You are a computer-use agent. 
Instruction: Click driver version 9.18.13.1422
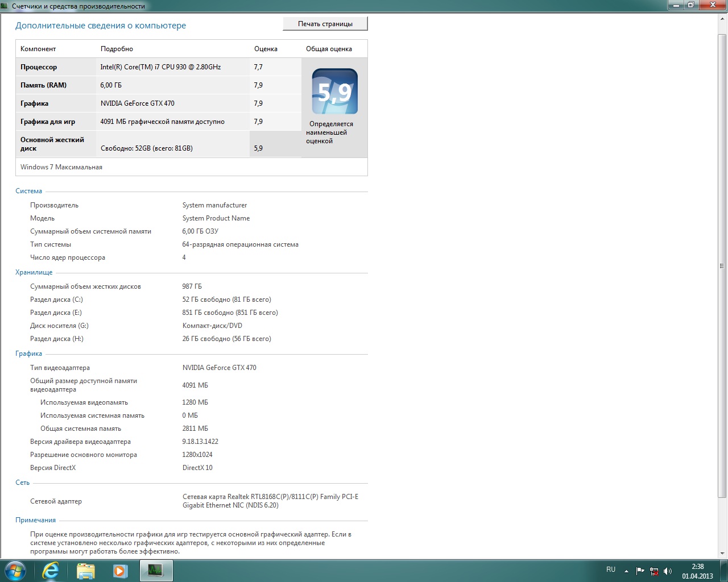tap(200, 442)
